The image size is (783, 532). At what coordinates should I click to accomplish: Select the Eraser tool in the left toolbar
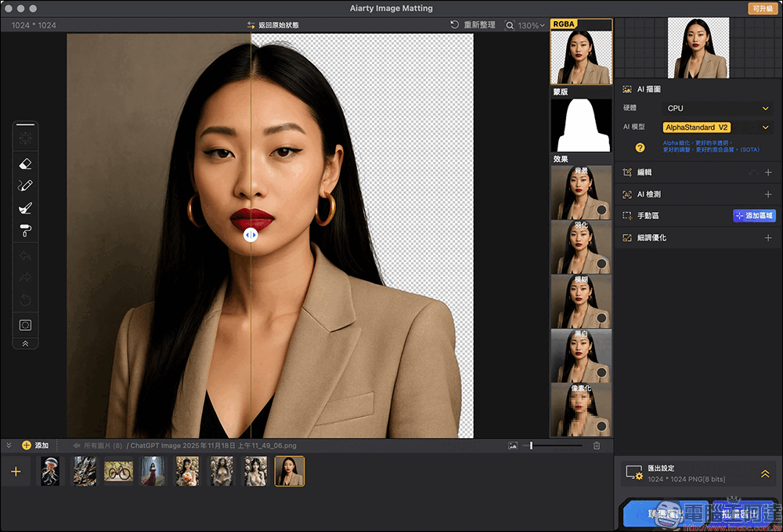(x=25, y=164)
